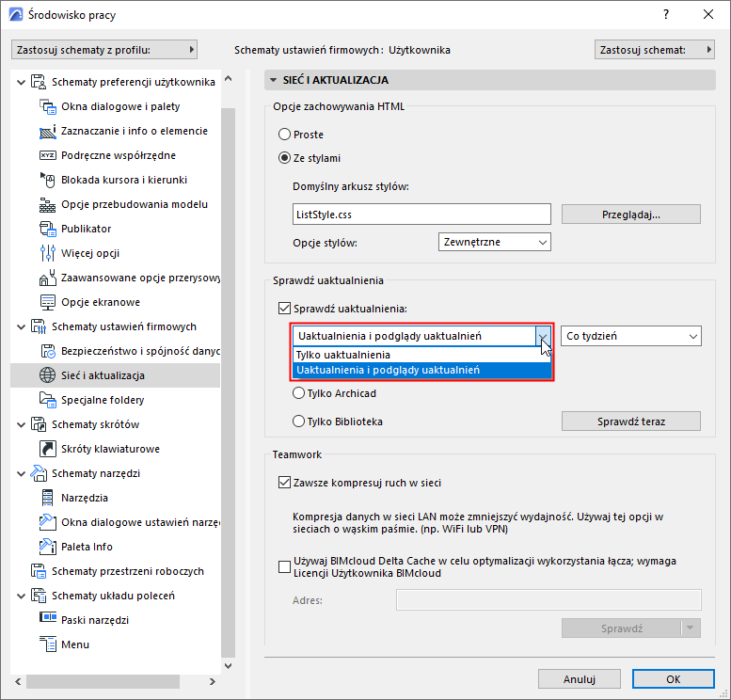Viewport: 731px width, 700px height.
Task: Select the Ze stylami radio button
Action: [x=284, y=158]
